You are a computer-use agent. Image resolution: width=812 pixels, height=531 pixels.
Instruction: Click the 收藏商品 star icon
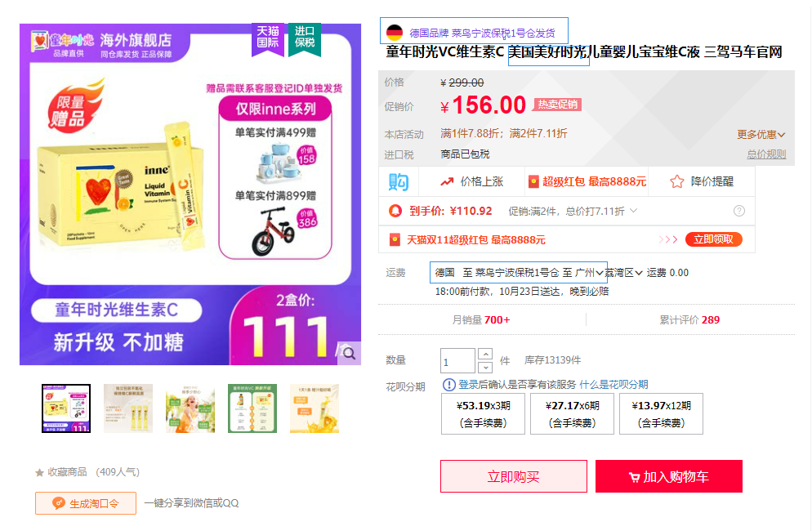39,472
